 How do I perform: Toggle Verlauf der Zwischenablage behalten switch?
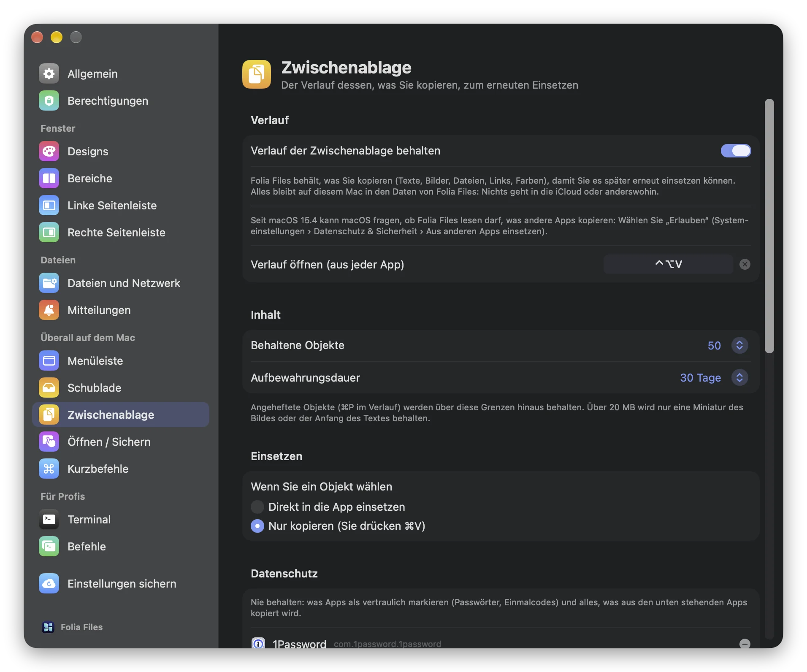tap(736, 151)
